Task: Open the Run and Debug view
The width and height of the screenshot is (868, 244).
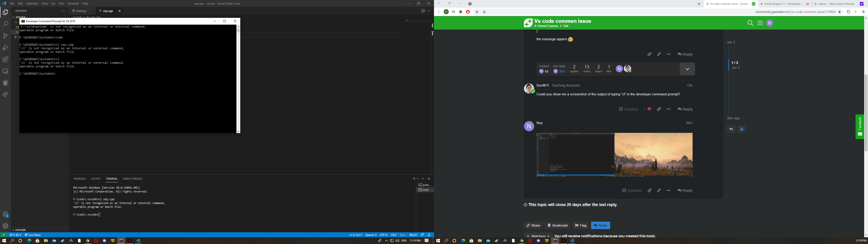Action: click(x=5, y=47)
